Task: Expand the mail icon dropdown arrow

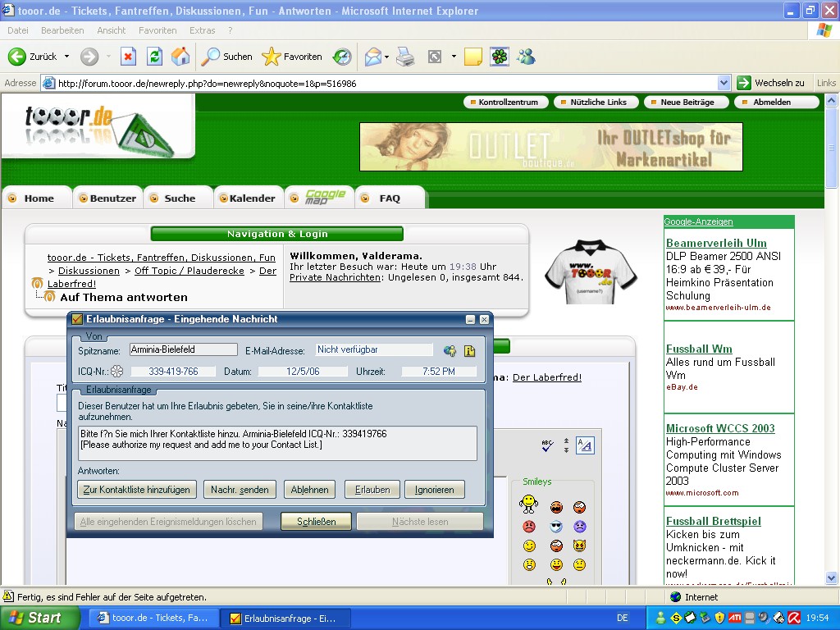Action: 385,57
